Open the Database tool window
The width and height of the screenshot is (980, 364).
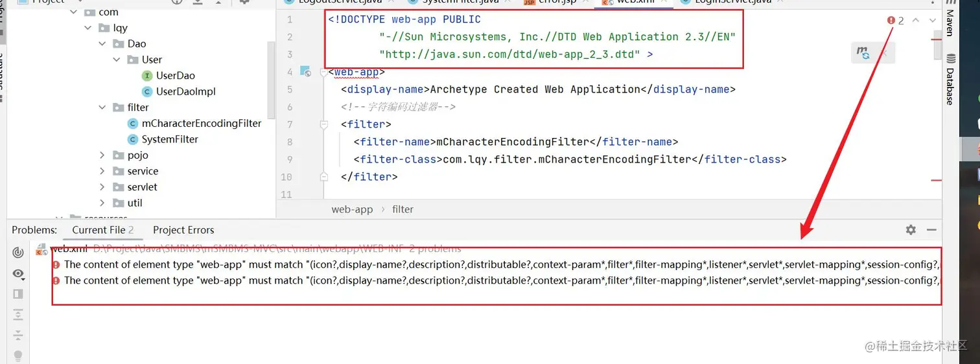coord(950,80)
